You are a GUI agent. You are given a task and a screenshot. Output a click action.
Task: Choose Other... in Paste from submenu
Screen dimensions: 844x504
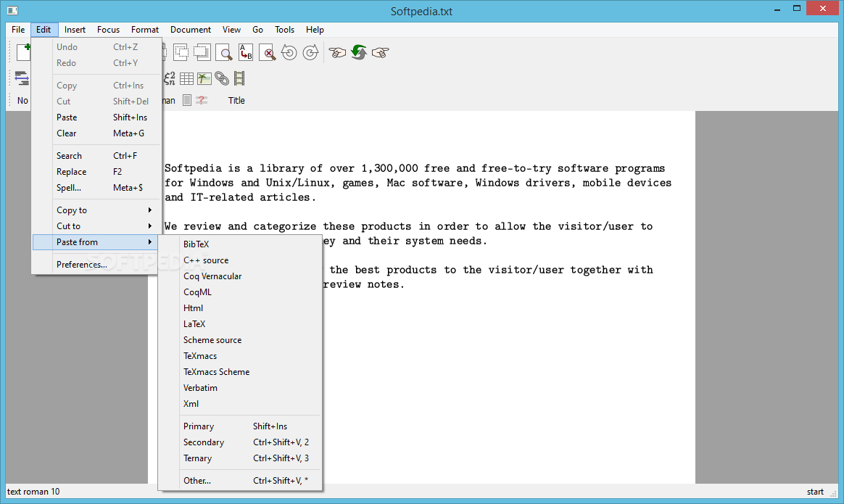(x=240, y=480)
